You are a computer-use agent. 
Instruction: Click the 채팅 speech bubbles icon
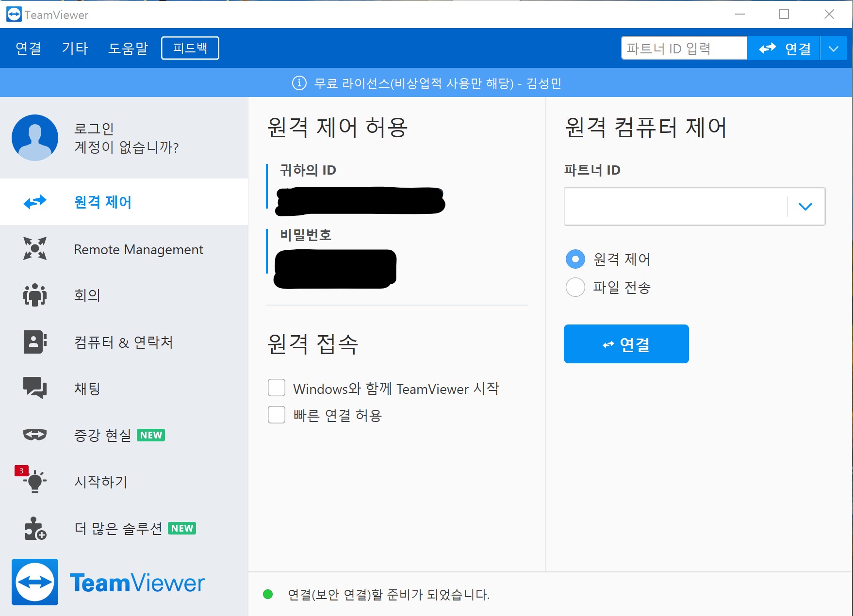35,388
